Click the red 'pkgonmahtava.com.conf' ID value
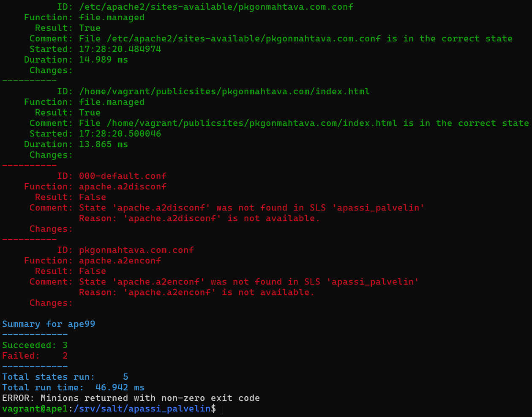The width and height of the screenshot is (532, 417). 136,250
